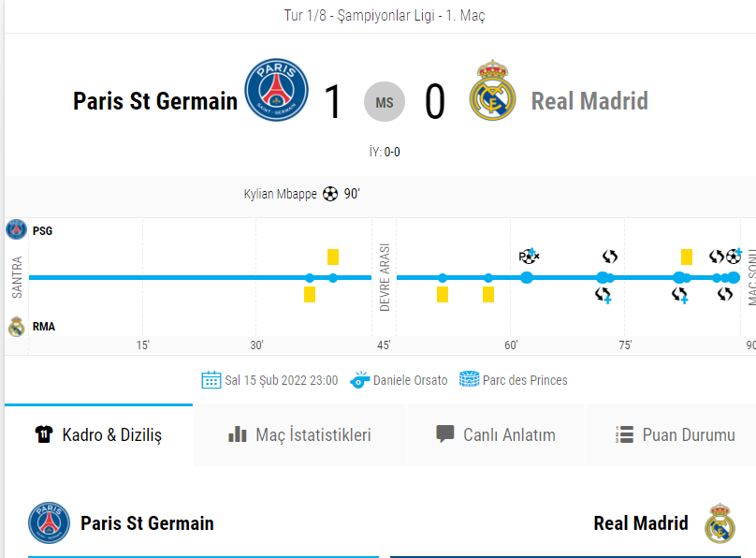Screen dimensions: 756x558
Task: Click PSG substitution icon near minute 73
Action: coord(610,257)
